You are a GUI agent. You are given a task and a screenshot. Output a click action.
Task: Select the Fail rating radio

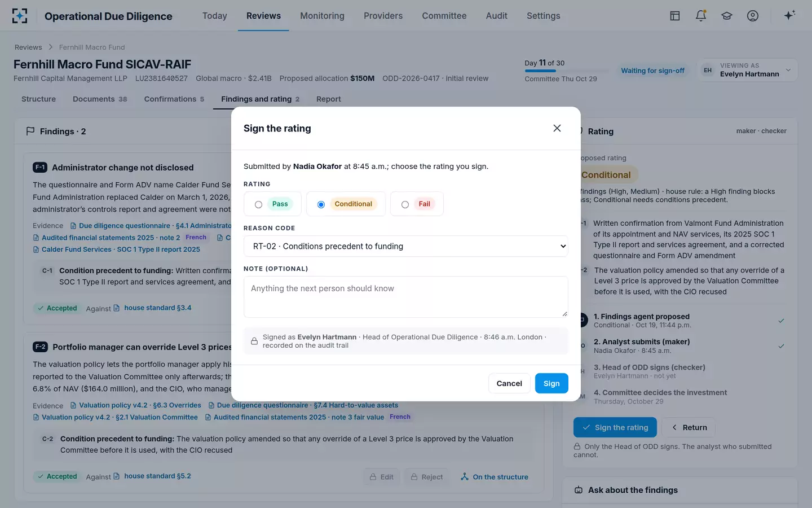(405, 204)
